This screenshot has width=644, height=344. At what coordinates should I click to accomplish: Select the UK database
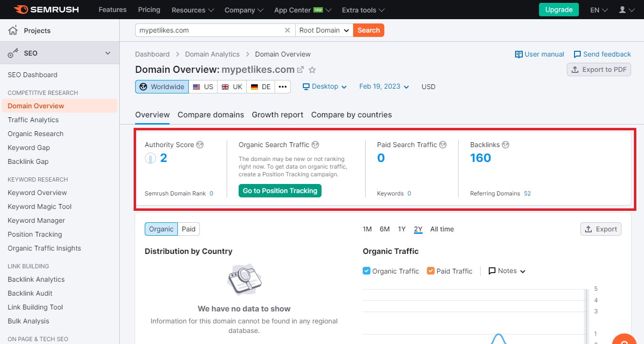click(x=232, y=87)
